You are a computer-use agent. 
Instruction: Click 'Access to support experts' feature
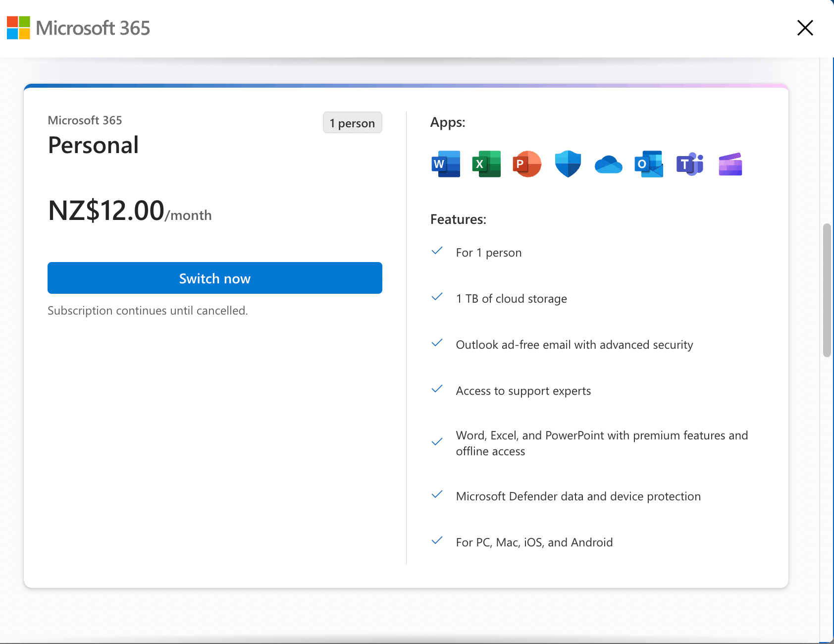point(523,391)
